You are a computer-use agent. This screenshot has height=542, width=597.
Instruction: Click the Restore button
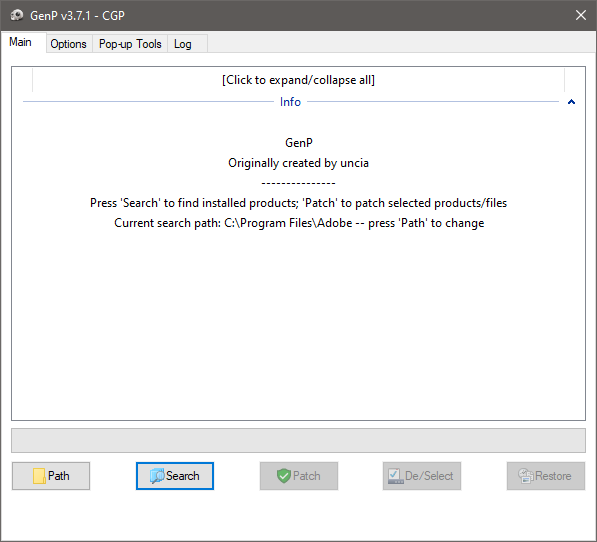tap(546, 476)
